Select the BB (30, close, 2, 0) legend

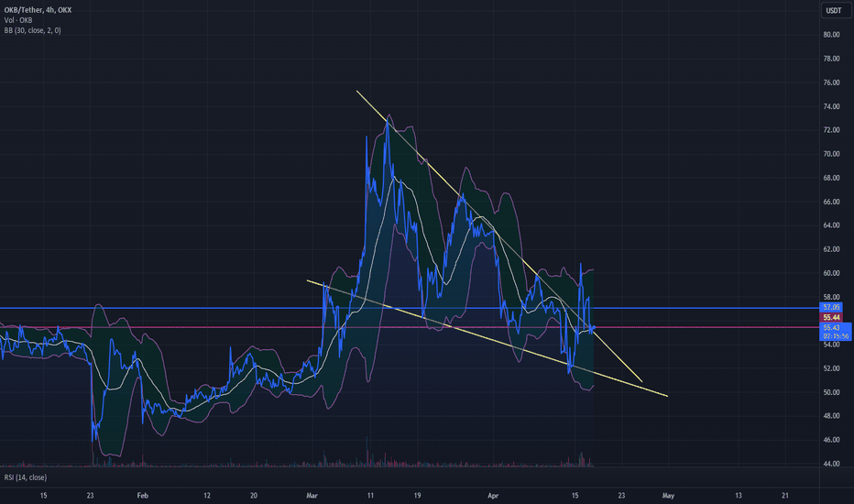click(33, 30)
